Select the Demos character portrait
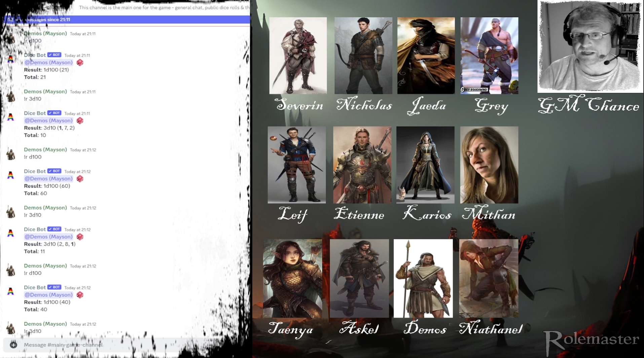This screenshot has height=358, width=644. pos(423,278)
